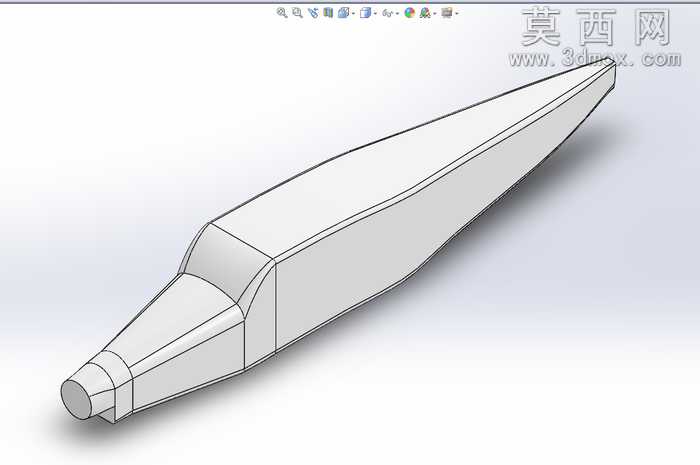This screenshot has height=465, width=700.
Task: Click the Apply Scene icon
Action: click(425, 13)
